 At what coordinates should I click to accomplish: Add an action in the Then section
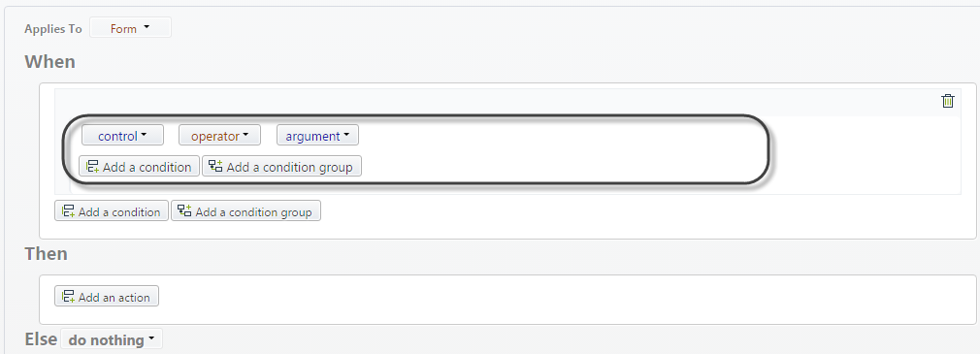[107, 297]
